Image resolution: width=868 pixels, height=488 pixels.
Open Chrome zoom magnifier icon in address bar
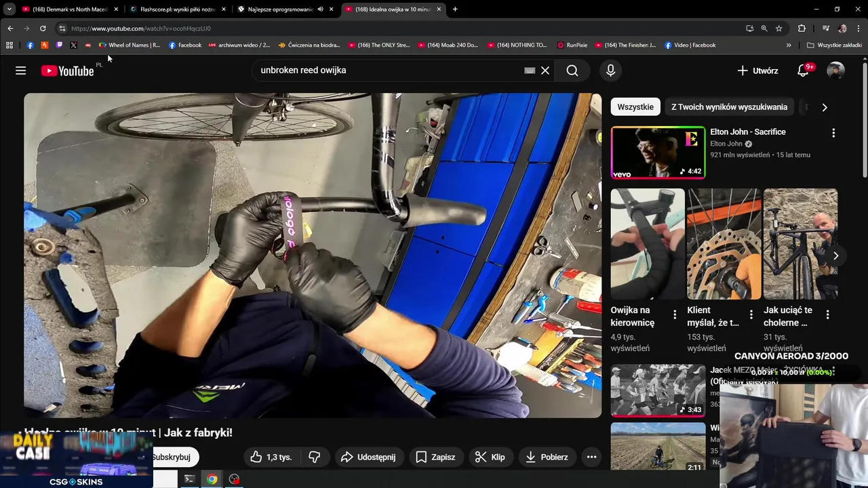point(764,28)
